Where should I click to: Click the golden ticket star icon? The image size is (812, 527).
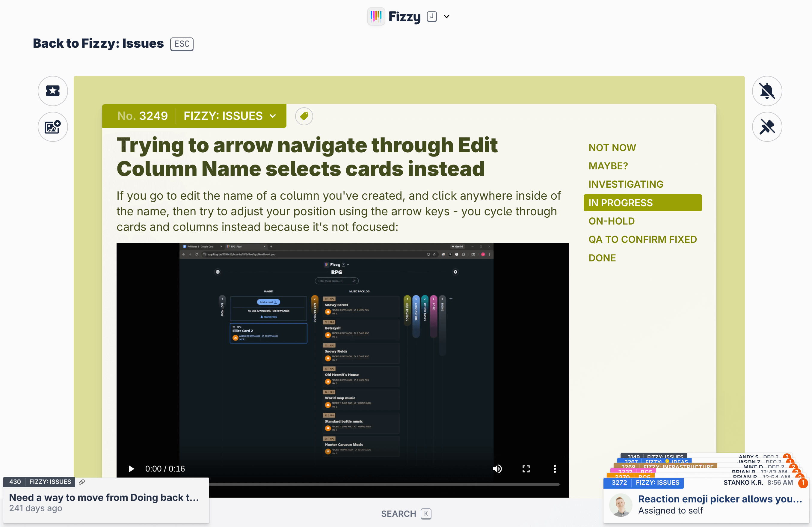52,91
